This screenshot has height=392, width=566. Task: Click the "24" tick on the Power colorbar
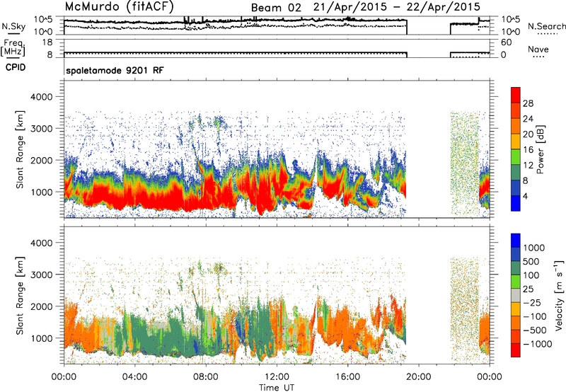pyautogui.click(x=528, y=119)
